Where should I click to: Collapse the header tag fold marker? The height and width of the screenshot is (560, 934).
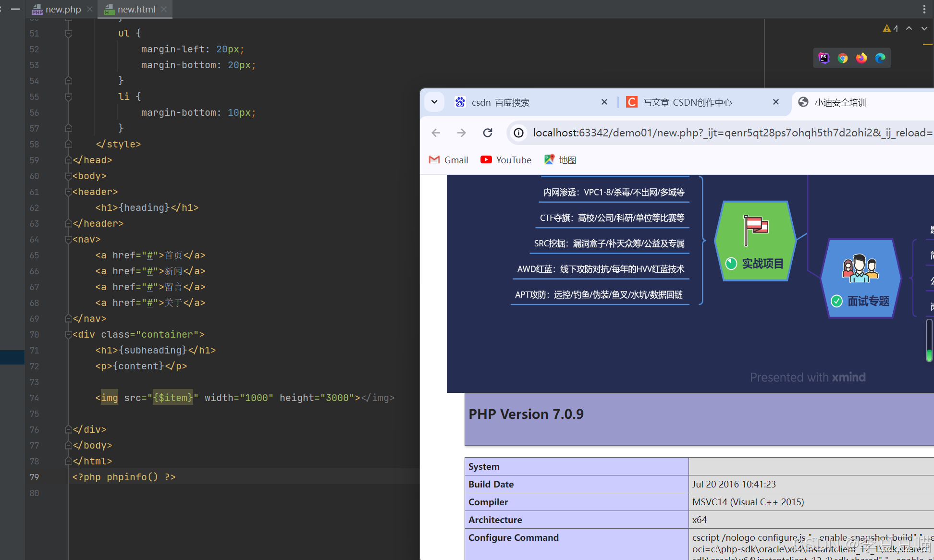click(x=68, y=192)
